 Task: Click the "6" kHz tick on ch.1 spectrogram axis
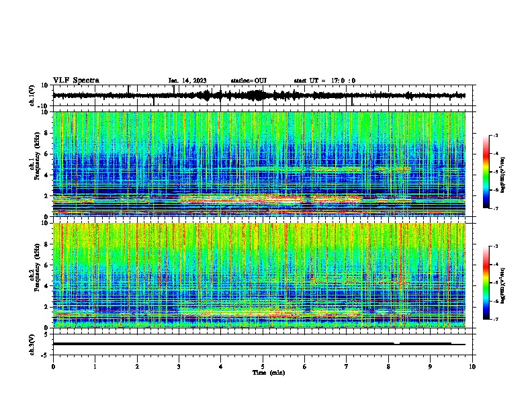tap(47, 154)
